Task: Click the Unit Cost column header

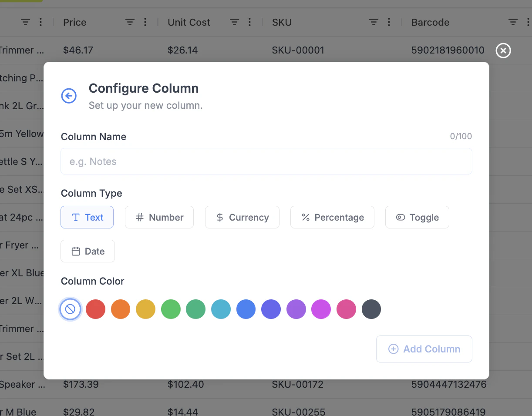Action: [x=189, y=22]
